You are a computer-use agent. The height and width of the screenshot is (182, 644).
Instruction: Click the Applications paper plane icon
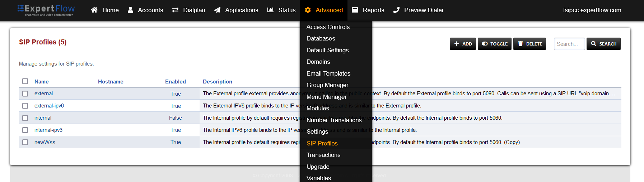tap(217, 10)
